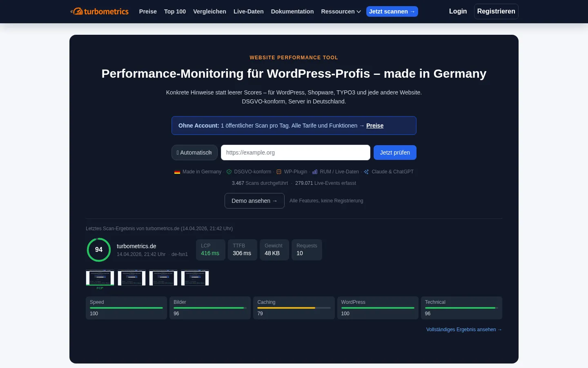Open the Automatisch selector dropdown

click(x=194, y=153)
